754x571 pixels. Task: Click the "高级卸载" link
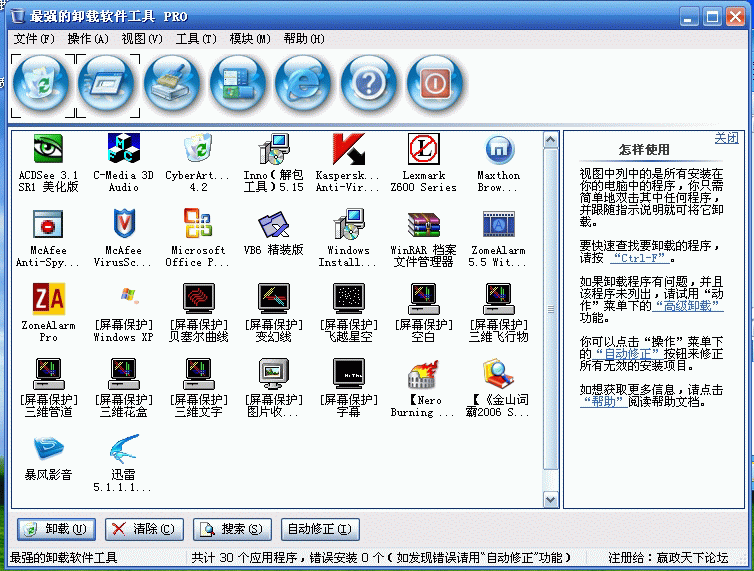pyautogui.click(x=688, y=306)
